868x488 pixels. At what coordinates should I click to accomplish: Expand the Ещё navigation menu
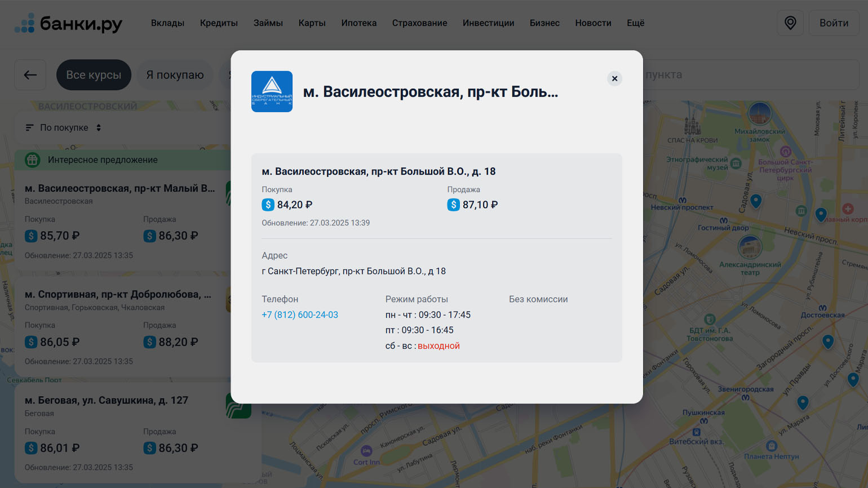635,23
